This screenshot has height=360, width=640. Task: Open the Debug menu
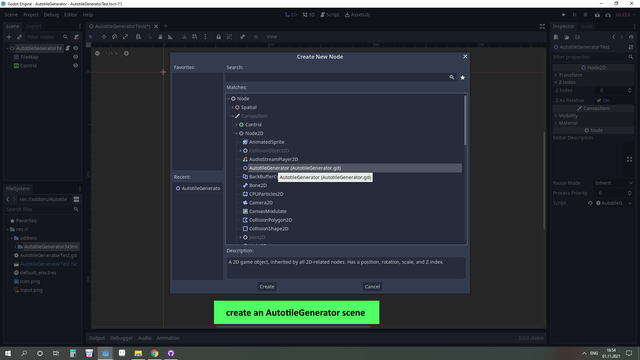point(51,15)
